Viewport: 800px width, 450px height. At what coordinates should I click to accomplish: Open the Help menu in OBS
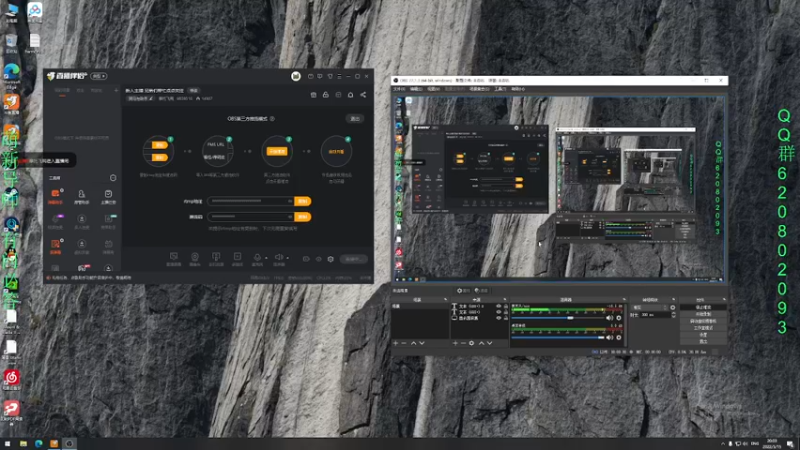(518, 89)
